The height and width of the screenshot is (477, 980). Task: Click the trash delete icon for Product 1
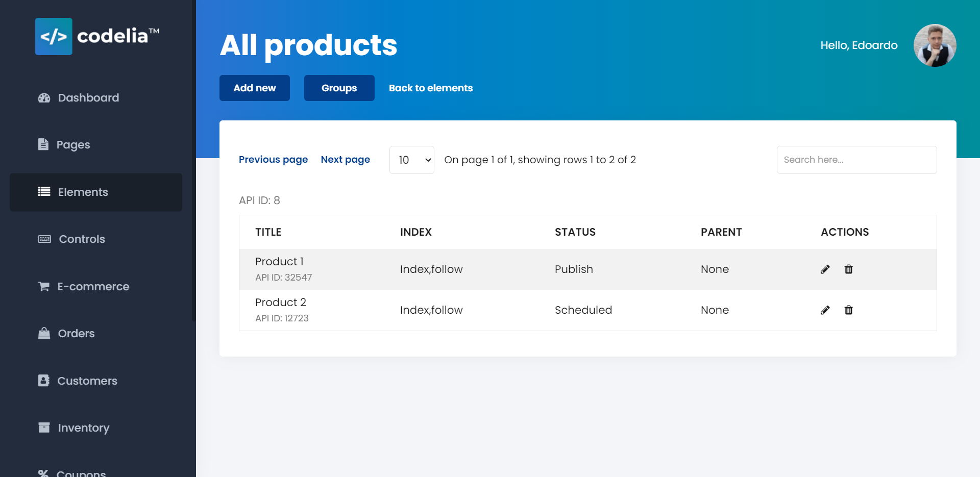[848, 269]
